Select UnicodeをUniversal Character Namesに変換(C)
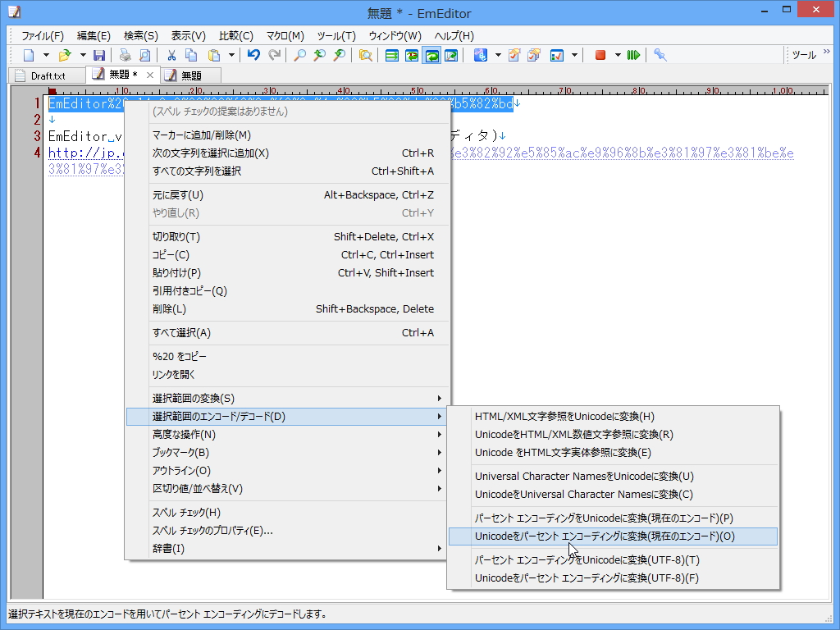This screenshot has height=630, width=840. tap(613, 495)
